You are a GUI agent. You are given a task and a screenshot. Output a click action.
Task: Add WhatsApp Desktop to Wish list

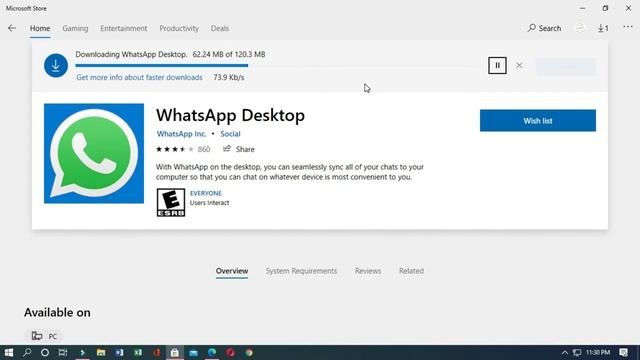coord(538,120)
